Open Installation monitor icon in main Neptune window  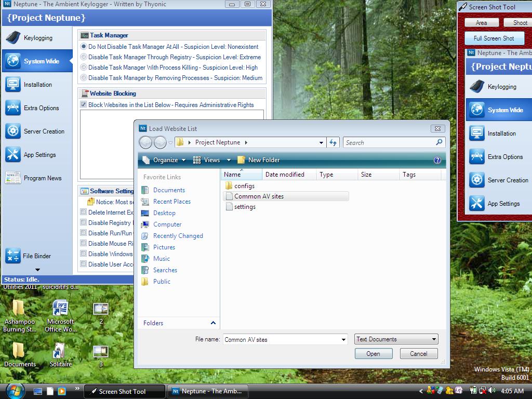click(13, 84)
